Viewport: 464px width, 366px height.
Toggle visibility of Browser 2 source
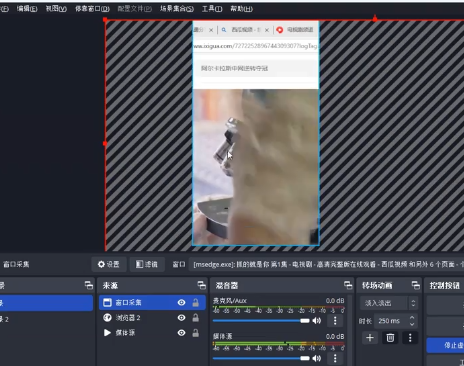pos(181,318)
